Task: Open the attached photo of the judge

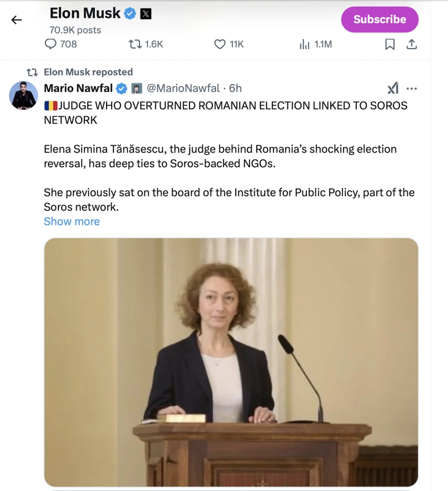Action: click(x=231, y=362)
